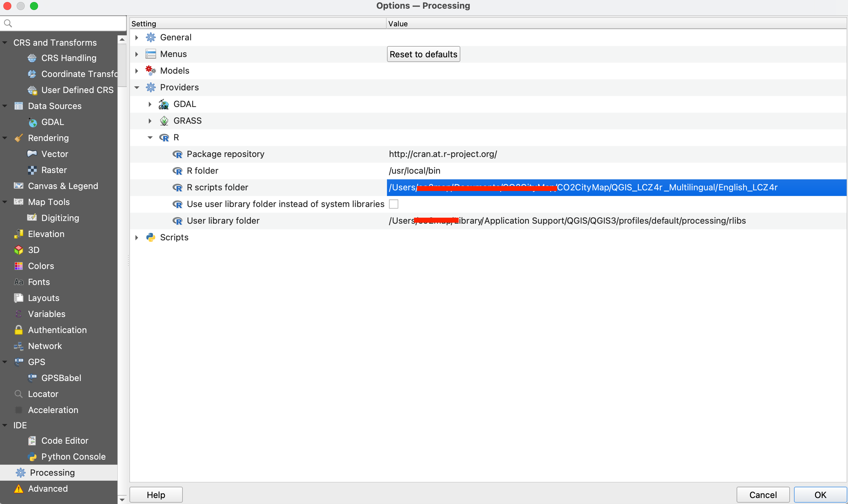The width and height of the screenshot is (848, 504).
Task: Click the Raster icon under Rendering
Action: point(32,170)
